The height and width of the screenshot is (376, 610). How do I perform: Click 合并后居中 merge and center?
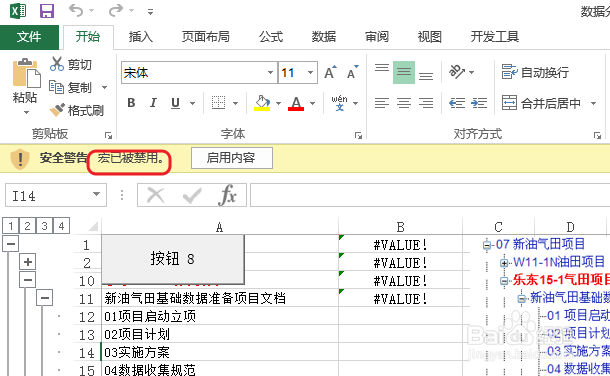coord(541,103)
